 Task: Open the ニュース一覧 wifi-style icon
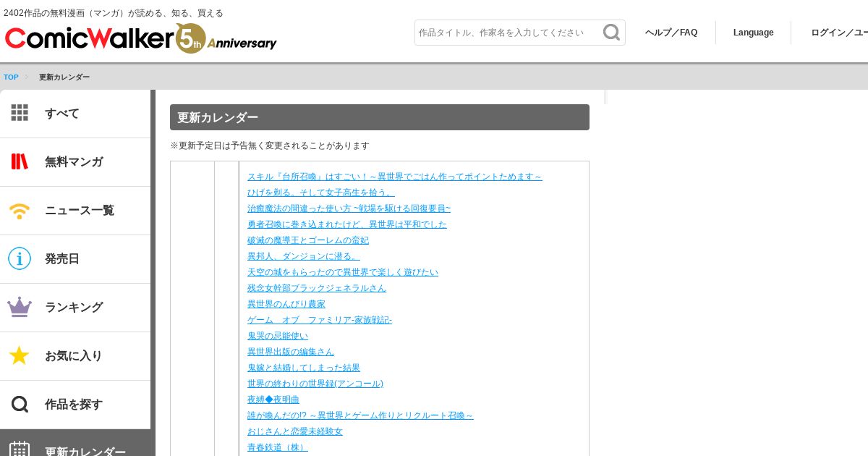(20, 211)
